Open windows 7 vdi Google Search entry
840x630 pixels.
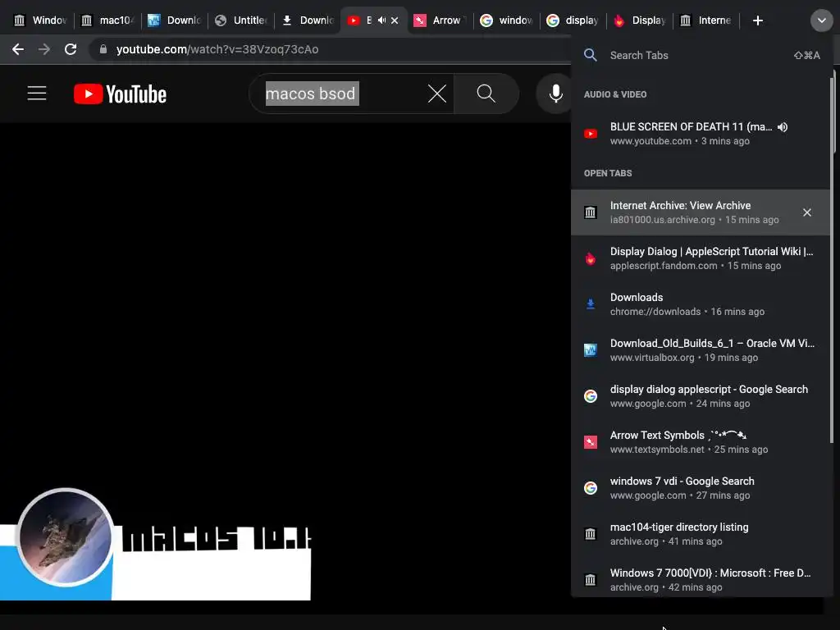tap(701, 488)
